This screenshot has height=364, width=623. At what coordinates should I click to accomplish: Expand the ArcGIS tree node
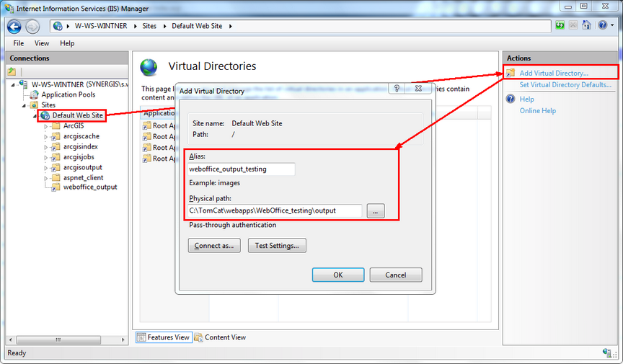(45, 126)
